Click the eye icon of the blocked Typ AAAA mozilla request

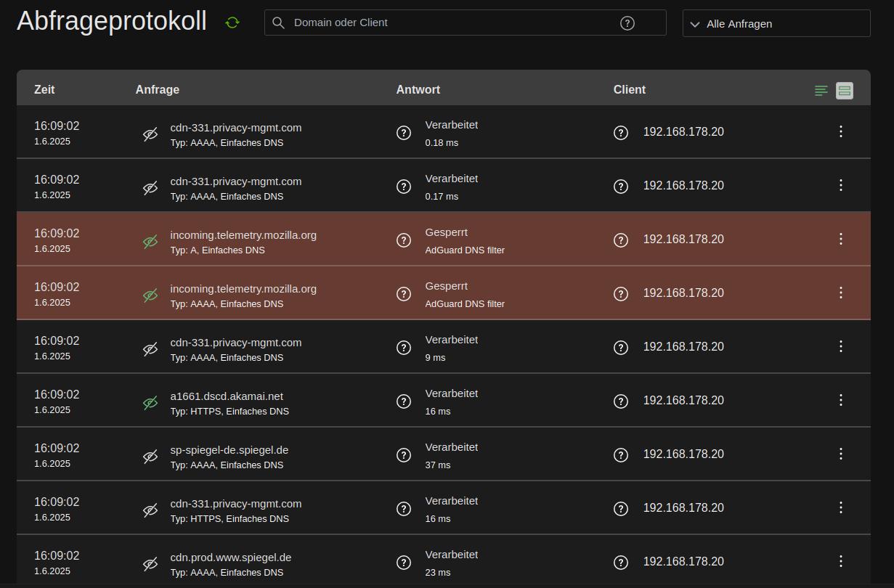(x=150, y=295)
